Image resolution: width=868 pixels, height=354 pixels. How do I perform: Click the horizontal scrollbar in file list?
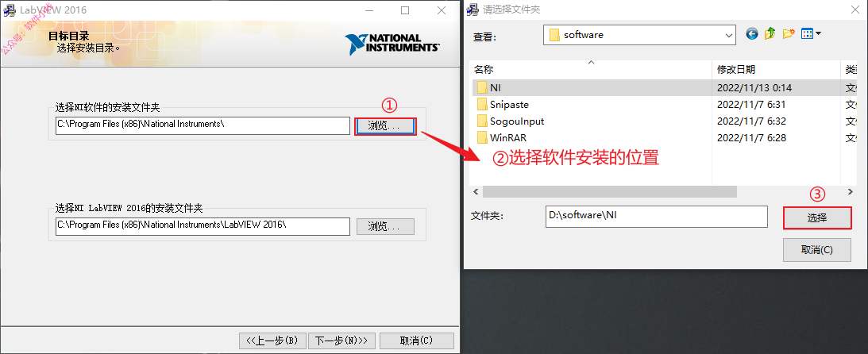point(609,191)
